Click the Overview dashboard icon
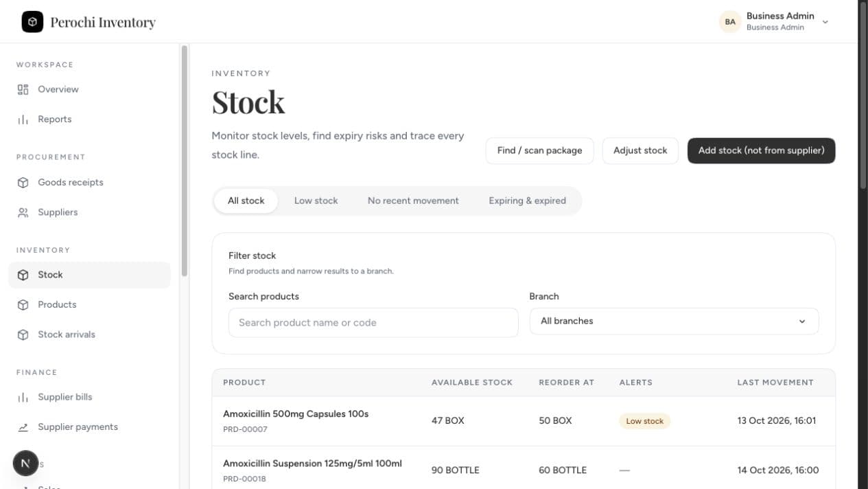The width and height of the screenshot is (868, 489). click(23, 89)
